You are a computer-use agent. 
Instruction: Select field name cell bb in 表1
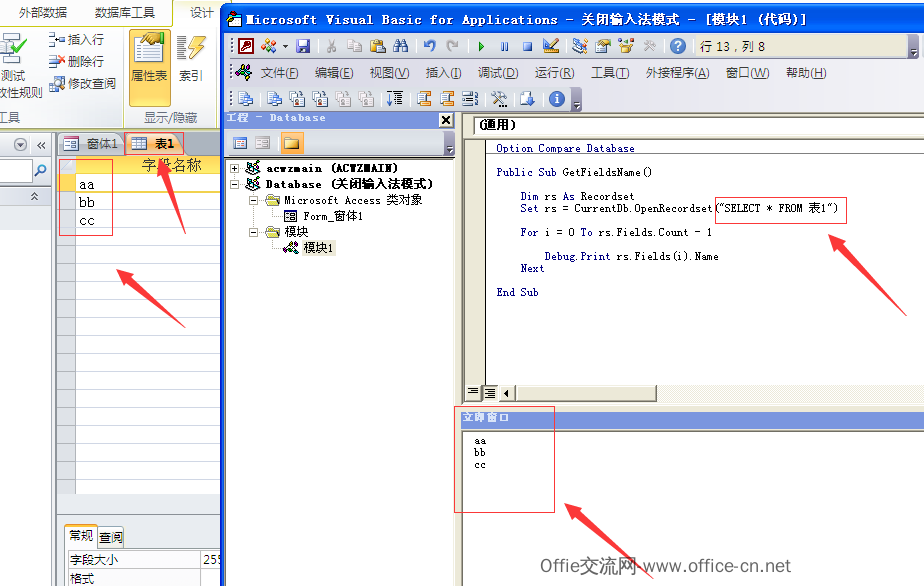(x=147, y=202)
